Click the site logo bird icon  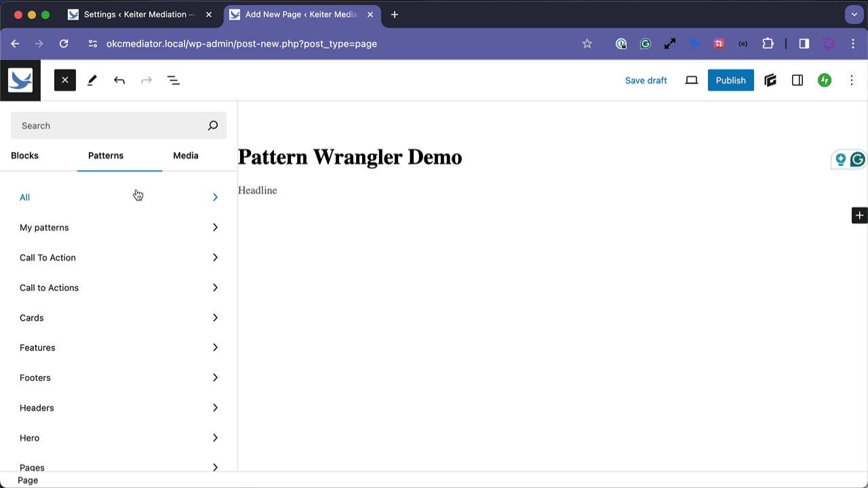click(x=20, y=80)
